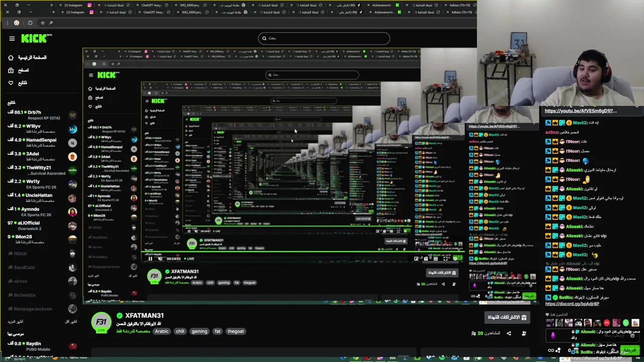Open UncleHattan channel in sidebar
The height and width of the screenshot is (362, 644).
pyautogui.click(x=42, y=198)
